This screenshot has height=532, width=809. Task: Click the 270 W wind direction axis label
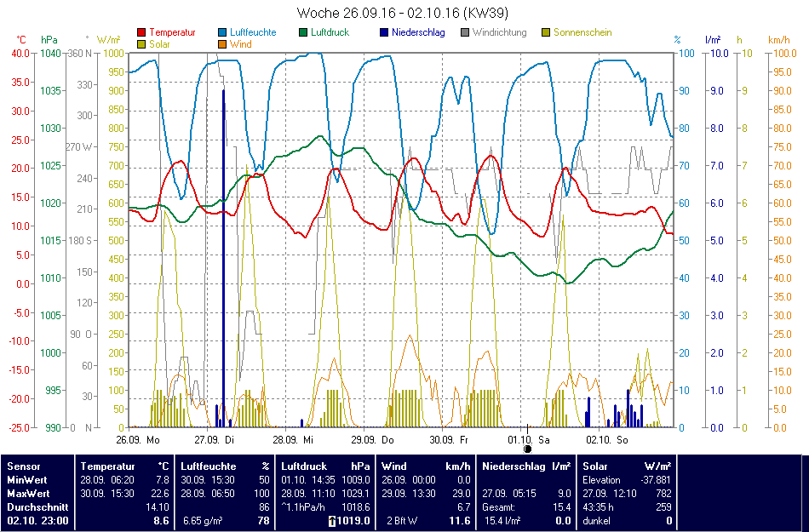78,147
